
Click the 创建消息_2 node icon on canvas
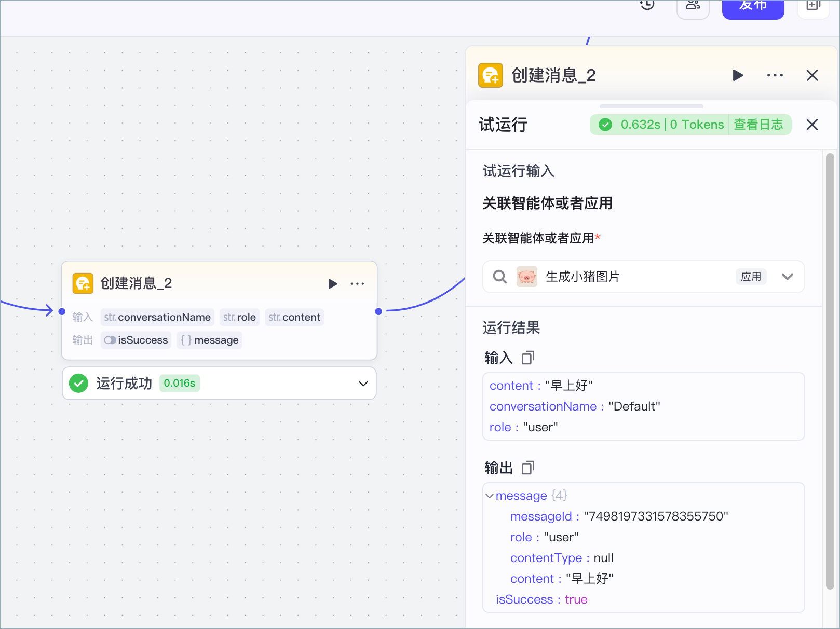(x=83, y=283)
